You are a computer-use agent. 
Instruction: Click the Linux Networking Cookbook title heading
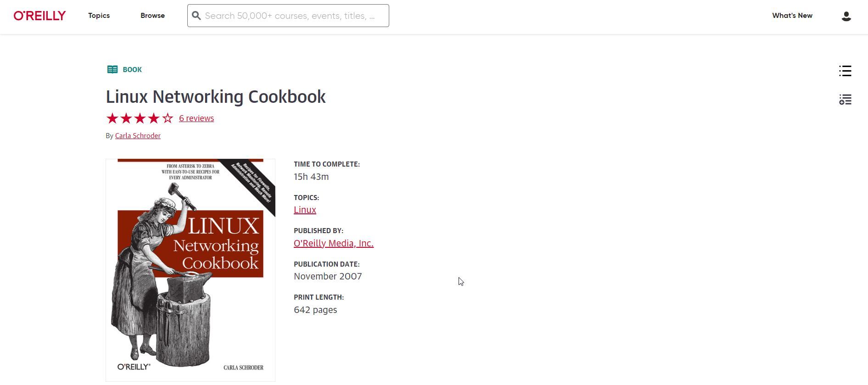tap(216, 97)
